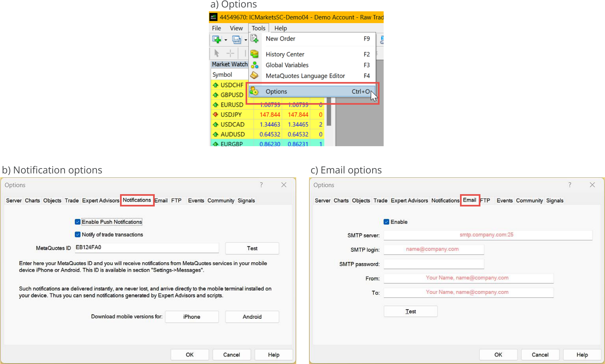Viewport: 605px width, 364px height.
Task: Click the SMTP login input field
Action: (x=434, y=249)
